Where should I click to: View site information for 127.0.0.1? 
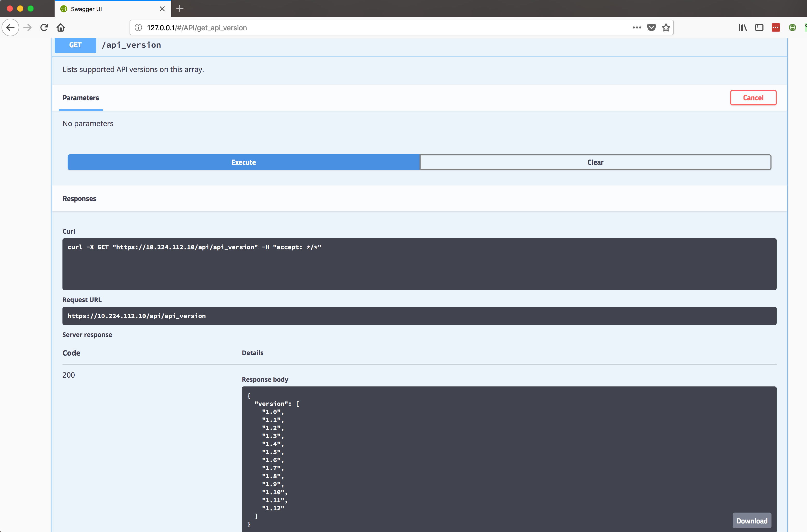(x=138, y=27)
